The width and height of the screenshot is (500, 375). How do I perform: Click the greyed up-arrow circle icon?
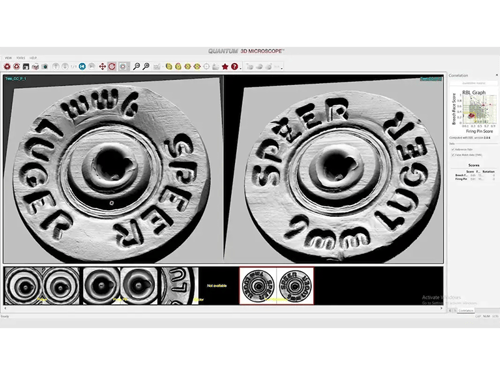[x=56, y=67]
